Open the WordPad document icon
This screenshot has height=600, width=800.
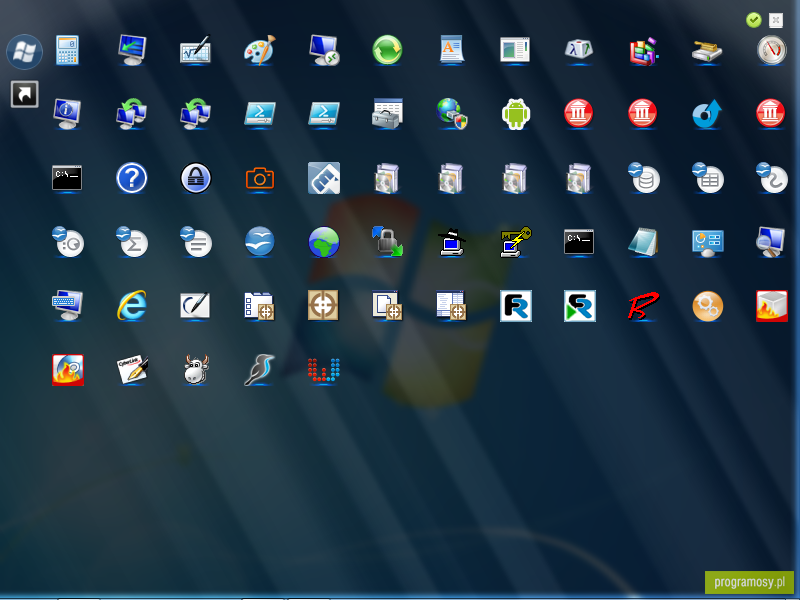click(452, 50)
